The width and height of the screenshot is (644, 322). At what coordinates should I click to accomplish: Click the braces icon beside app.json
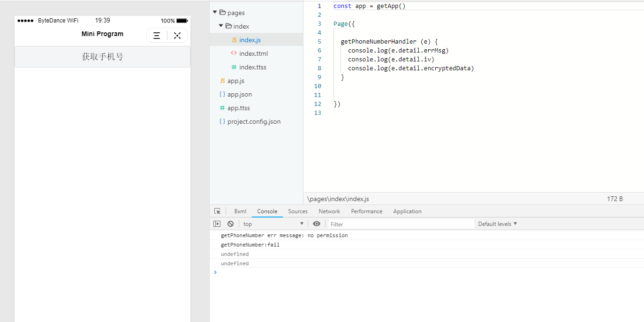(x=222, y=94)
